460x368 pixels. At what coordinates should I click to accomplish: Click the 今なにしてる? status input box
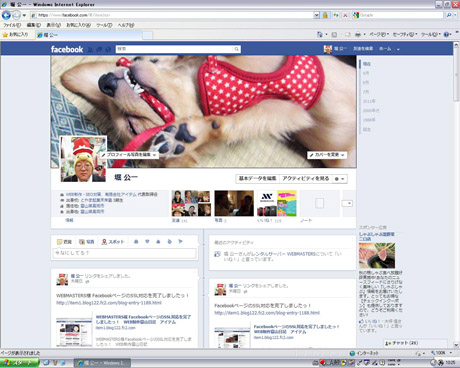(124, 253)
